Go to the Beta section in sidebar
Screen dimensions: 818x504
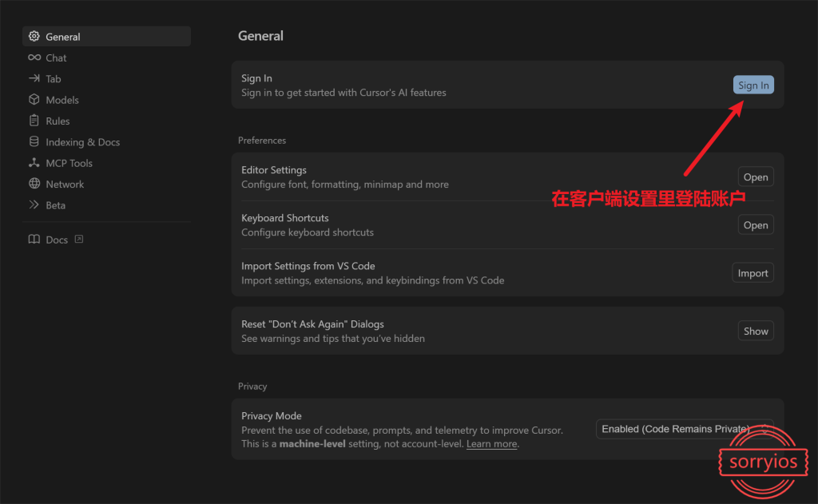(54, 204)
